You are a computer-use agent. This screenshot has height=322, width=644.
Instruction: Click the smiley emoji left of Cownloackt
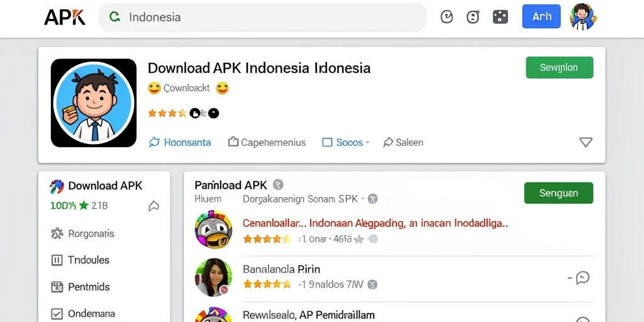[x=154, y=88]
